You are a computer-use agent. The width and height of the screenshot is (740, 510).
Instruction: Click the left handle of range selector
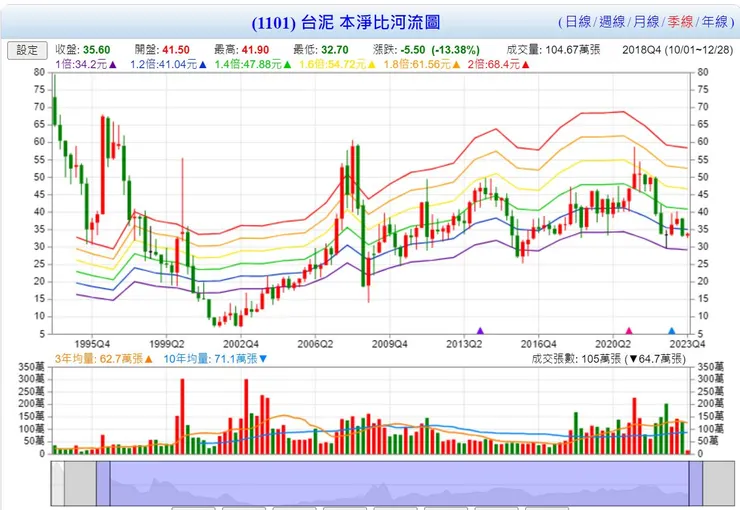coord(103,484)
